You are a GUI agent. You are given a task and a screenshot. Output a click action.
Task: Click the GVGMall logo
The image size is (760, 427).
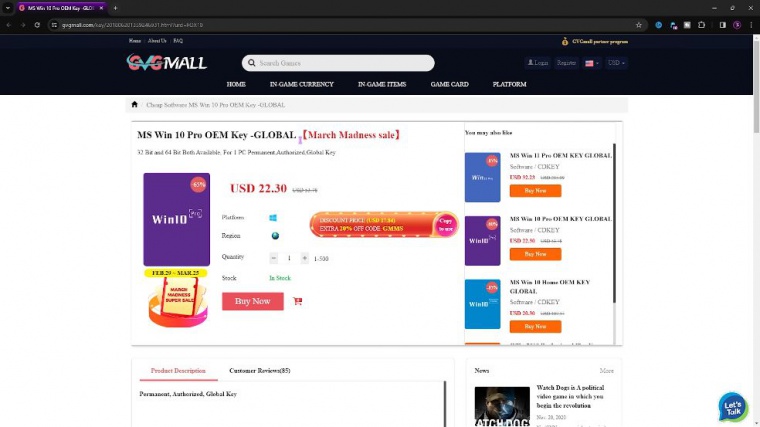(x=167, y=62)
